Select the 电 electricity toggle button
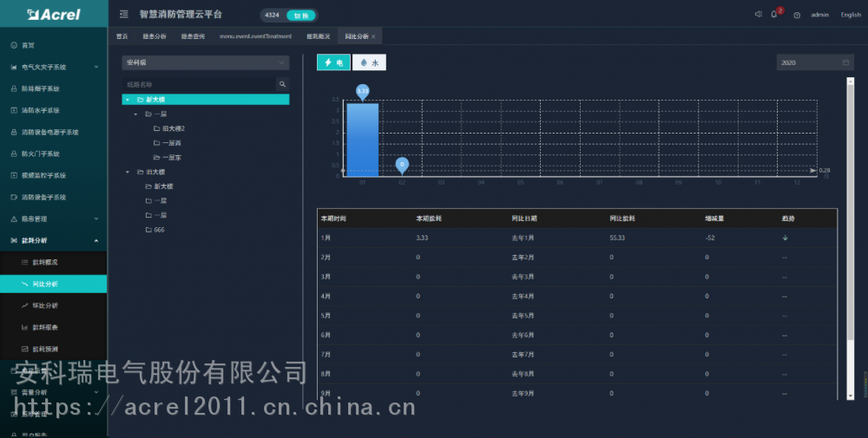The image size is (868, 438). [x=333, y=62]
